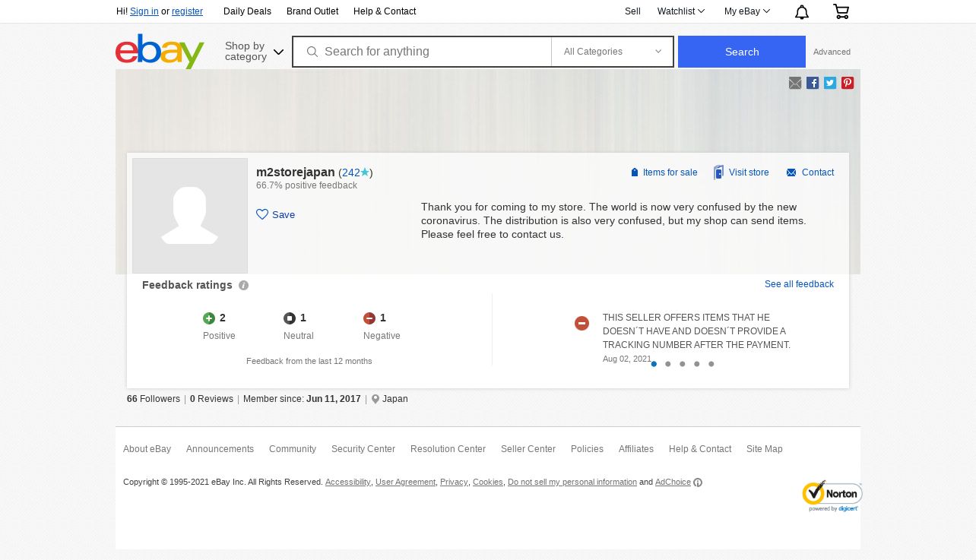Open Help & Contact in top menu

click(385, 11)
